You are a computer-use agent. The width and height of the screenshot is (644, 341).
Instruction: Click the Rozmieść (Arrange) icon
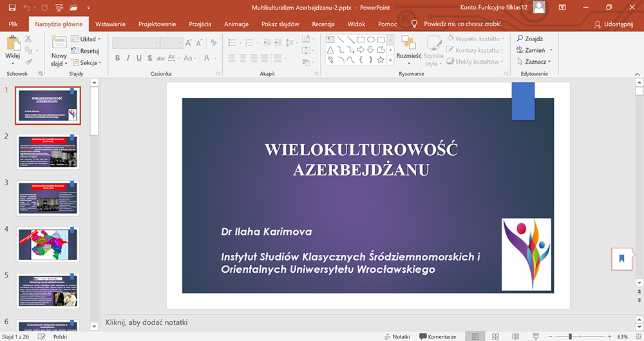[x=408, y=43]
